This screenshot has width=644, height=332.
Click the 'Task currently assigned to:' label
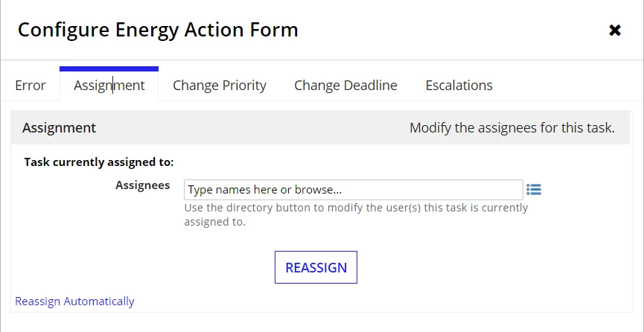click(x=99, y=162)
